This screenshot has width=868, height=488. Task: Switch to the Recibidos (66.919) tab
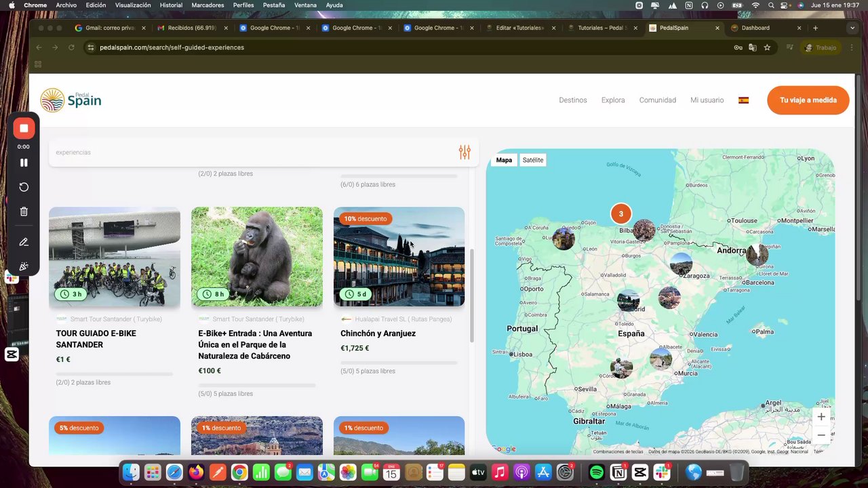(x=192, y=28)
